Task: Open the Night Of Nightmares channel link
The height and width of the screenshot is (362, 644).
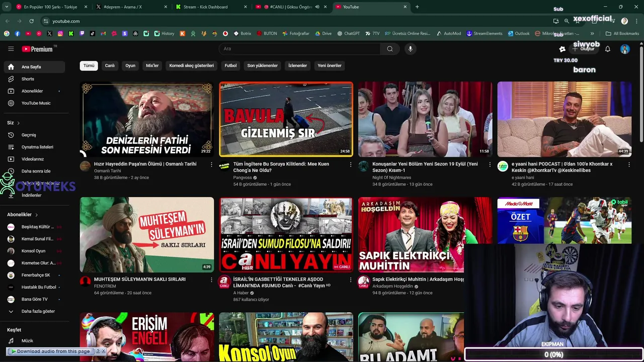Action: click(391, 177)
